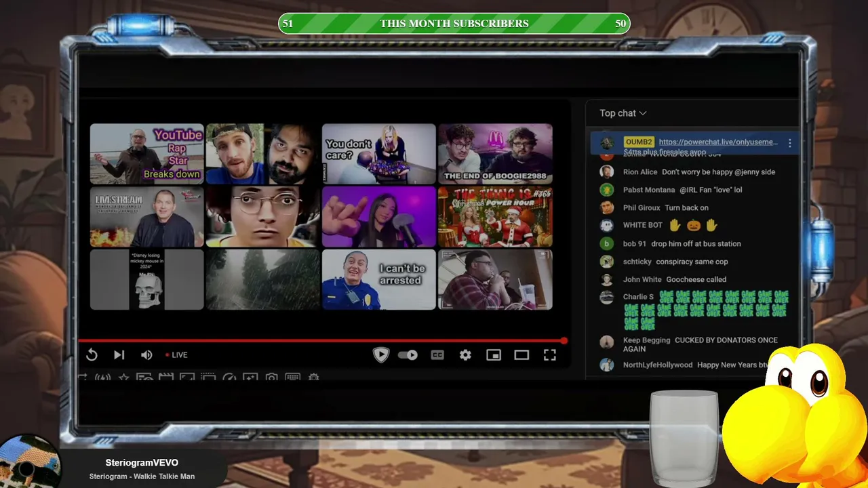Click the chat text "Goocheese called"
Image resolution: width=868 pixels, height=488 pixels.
point(696,279)
